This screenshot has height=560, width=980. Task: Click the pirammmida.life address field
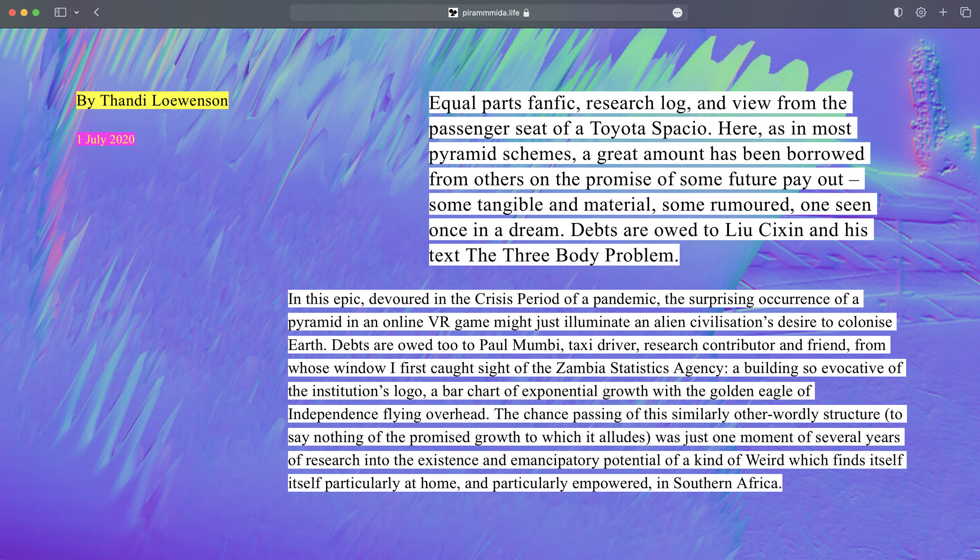(490, 13)
